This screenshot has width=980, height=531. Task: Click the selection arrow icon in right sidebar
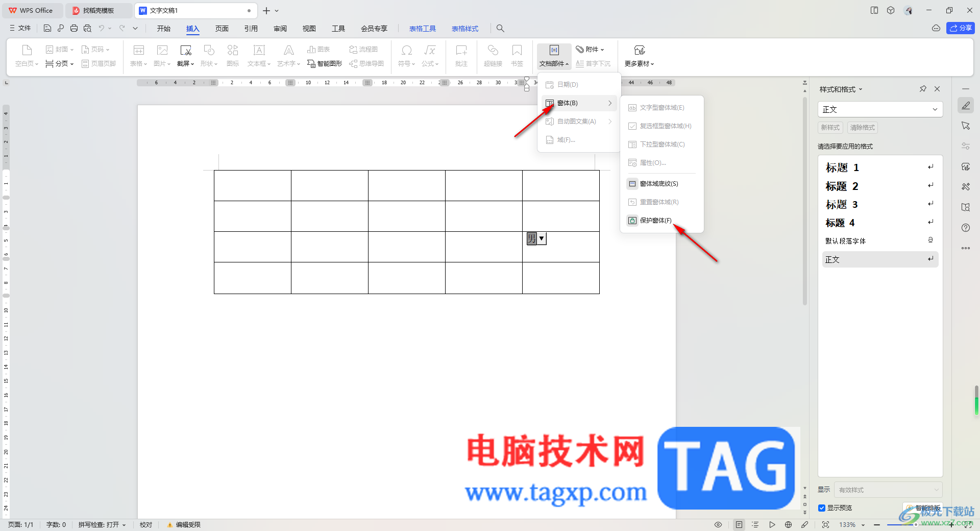966,126
